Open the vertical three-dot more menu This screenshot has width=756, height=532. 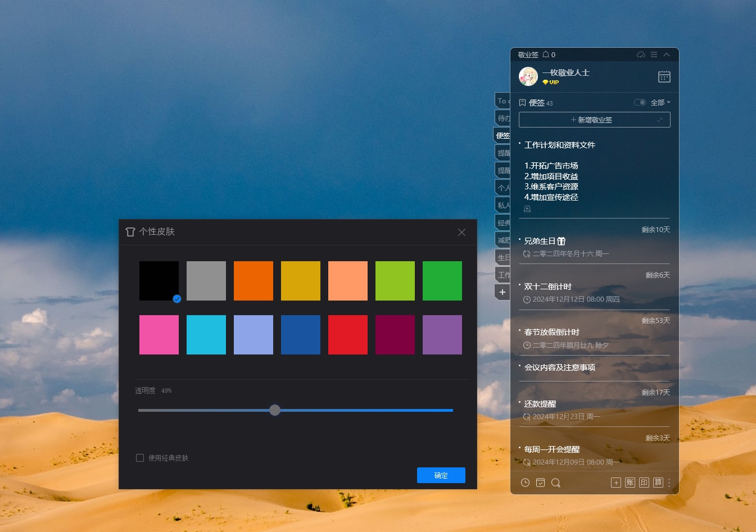pos(669,483)
